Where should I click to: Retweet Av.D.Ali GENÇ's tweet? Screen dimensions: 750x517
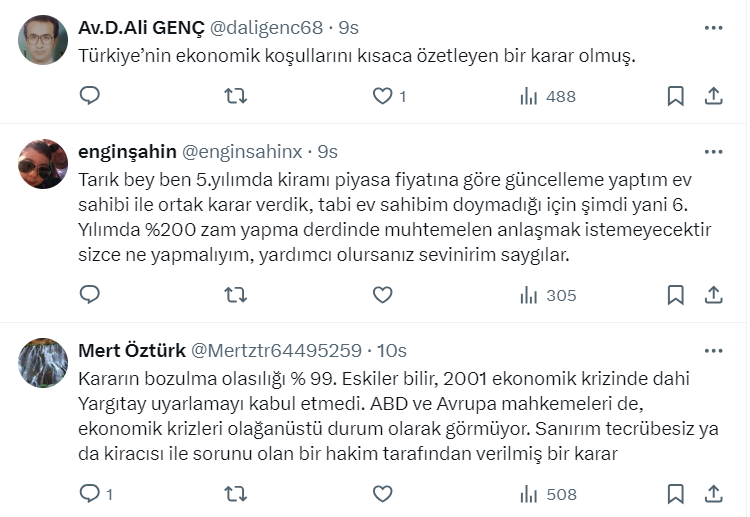coord(235,96)
